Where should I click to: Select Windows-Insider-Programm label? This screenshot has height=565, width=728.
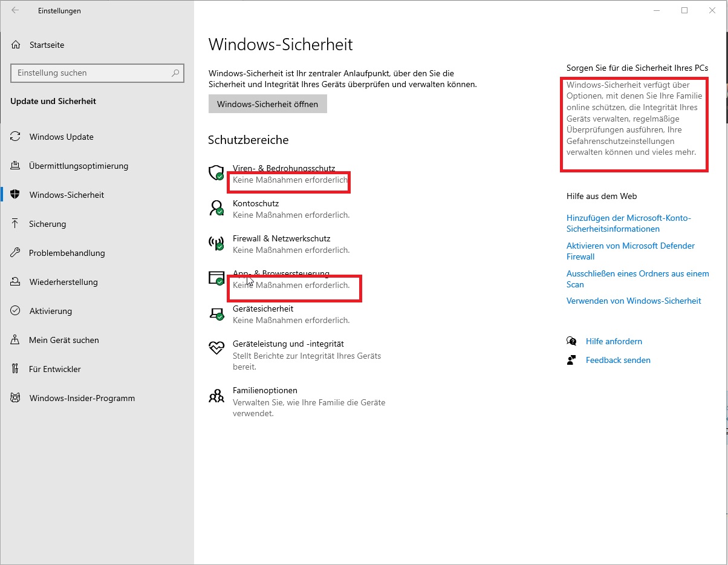(82, 398)
